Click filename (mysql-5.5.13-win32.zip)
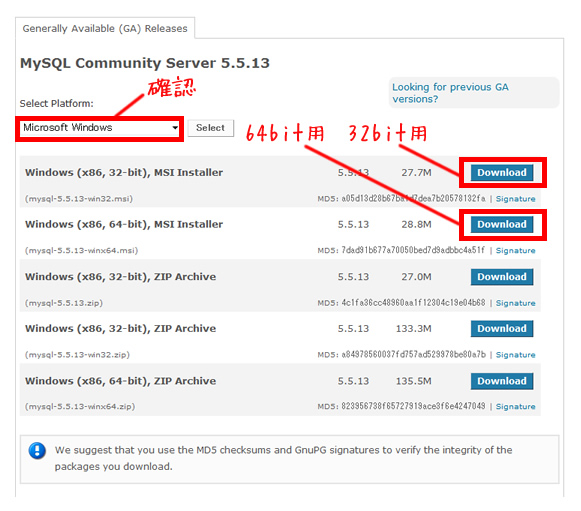The image size is (581, 511). tap(77, 355)
